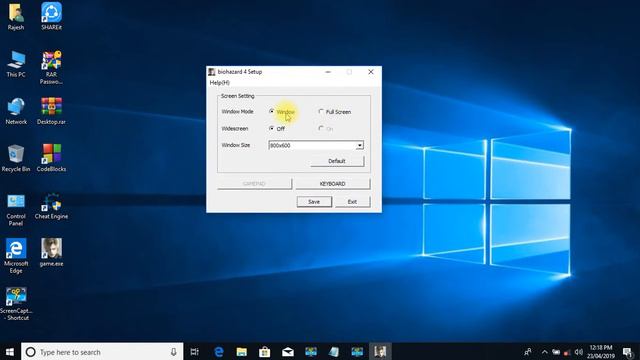
Task: Open the taskbar clock and date
Action: 601,352
